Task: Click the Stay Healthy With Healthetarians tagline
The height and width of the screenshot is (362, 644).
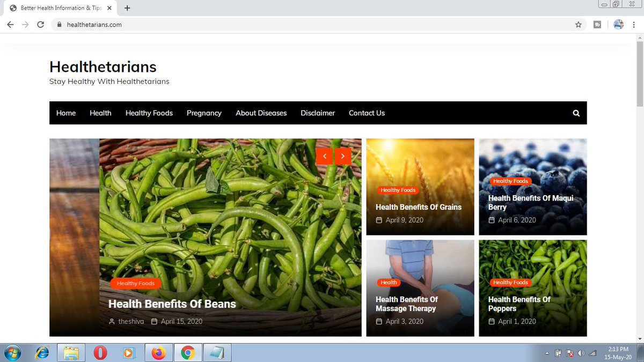Action: [x=109, y=82]
